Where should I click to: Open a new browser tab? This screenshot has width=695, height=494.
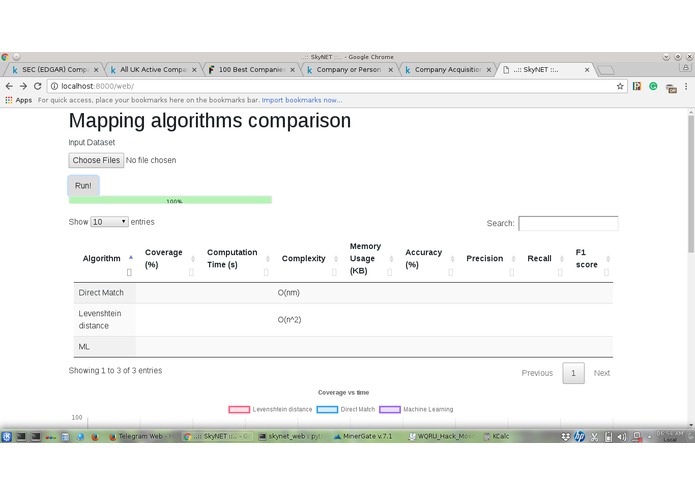pyautogui.click(x=606, y=70)
